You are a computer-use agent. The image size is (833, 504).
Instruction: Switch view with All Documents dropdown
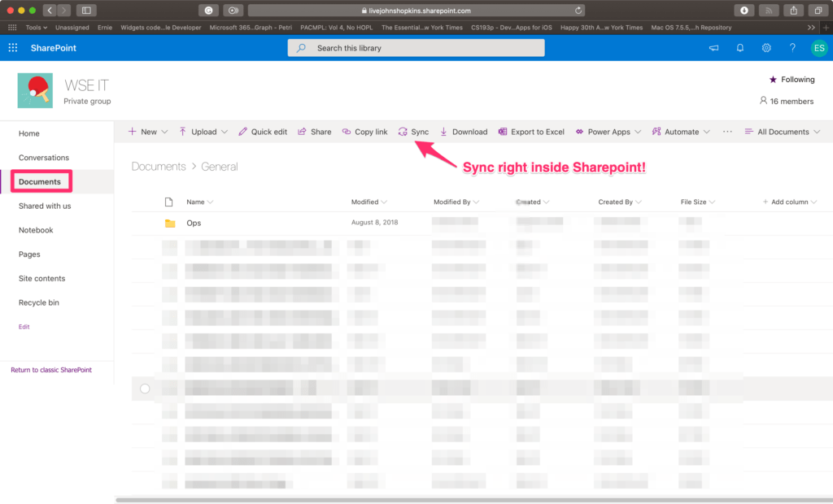point(783,132)
